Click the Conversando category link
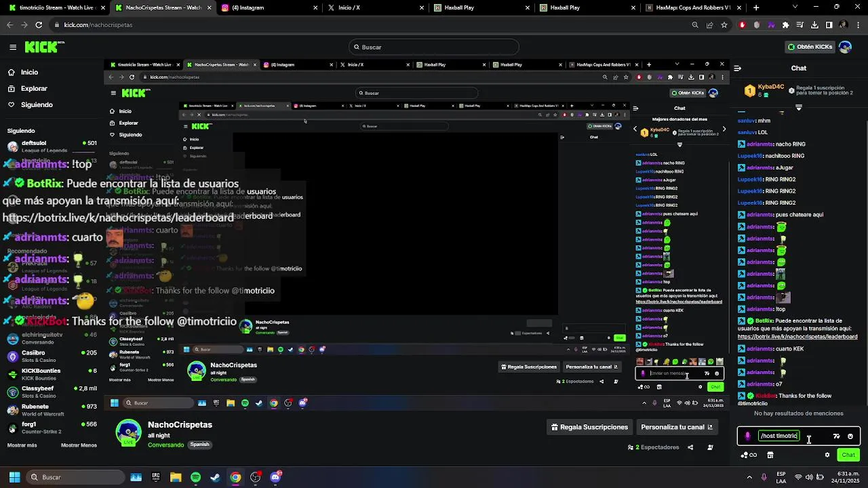The width and height of the screenshot is (868, 488). 165,445
